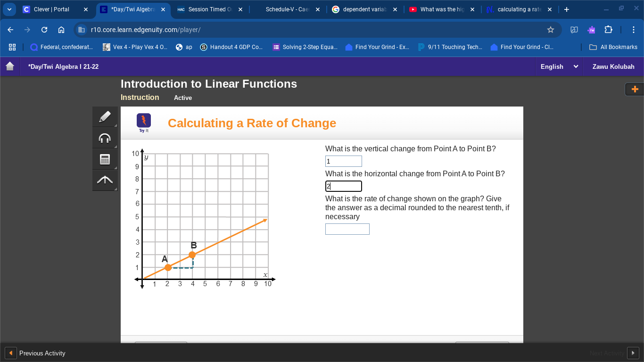Click the Previous Activity button
The width and height of the screenshot is (644, 362).
pos(32,353)
